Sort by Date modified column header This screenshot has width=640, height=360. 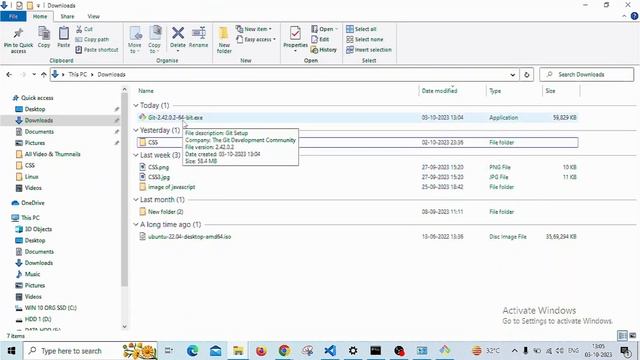(439, 91)
